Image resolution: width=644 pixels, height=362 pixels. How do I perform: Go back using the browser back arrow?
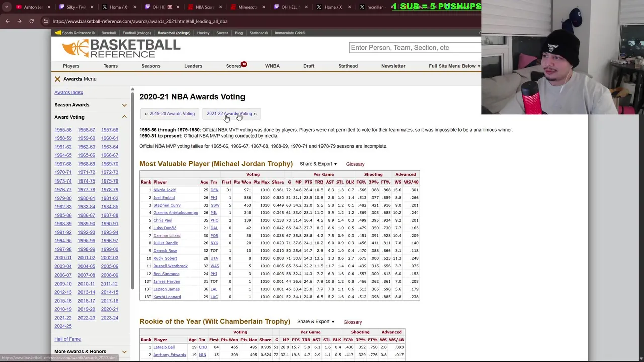click(x=7, y=21)
